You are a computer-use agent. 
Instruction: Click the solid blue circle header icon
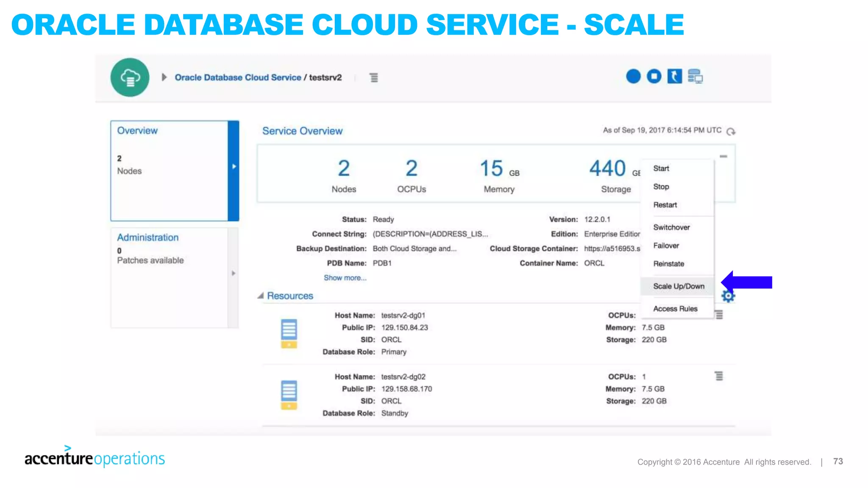pos(633,76)
